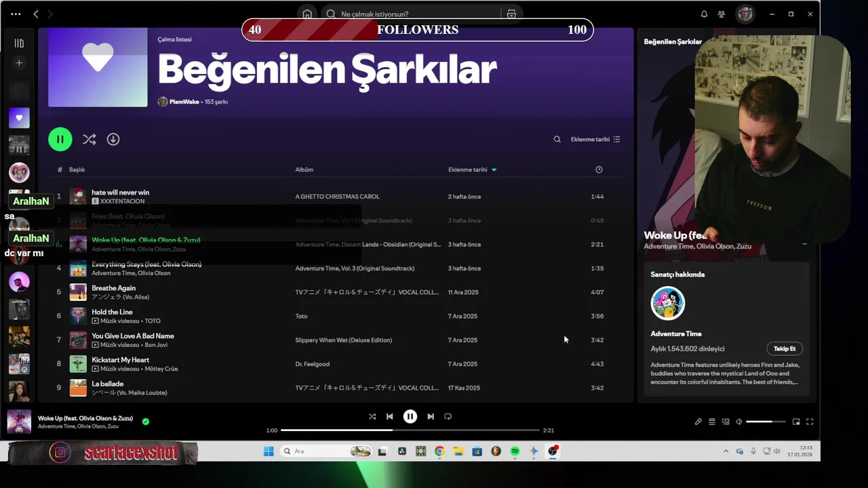
Task: Seek on the song progress bar
Action: point(410,430)
